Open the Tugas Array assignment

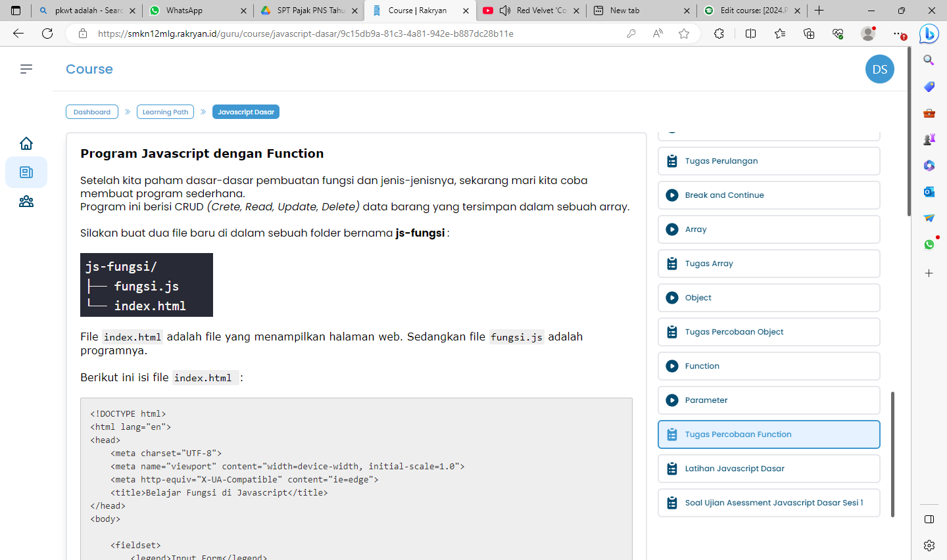(x=769, y=264)
